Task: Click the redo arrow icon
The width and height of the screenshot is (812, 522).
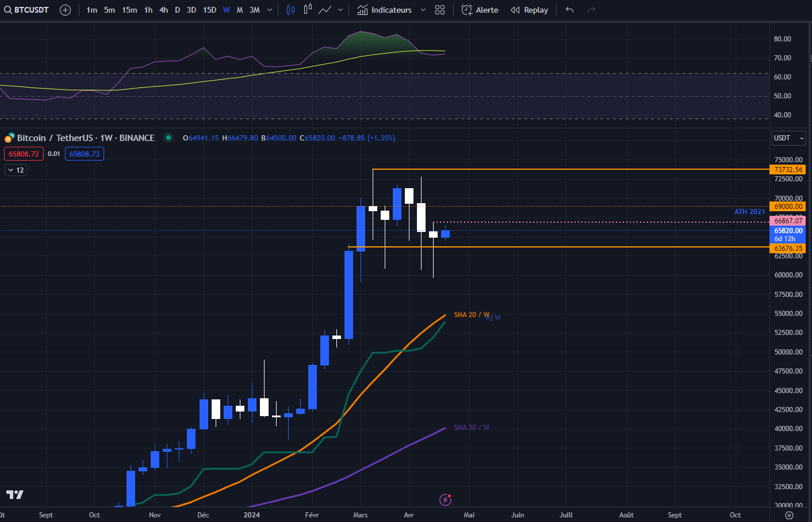Action: tap(591, 9)
